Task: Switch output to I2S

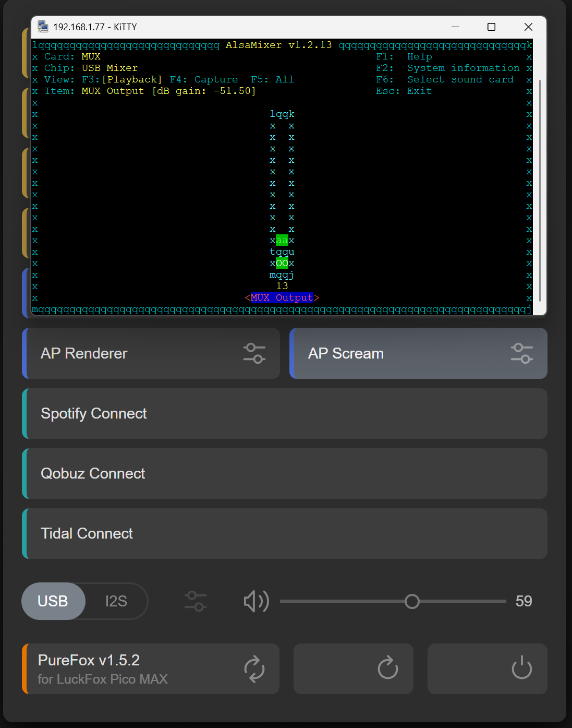Action: pyautogui.click(x=116, y=601)
